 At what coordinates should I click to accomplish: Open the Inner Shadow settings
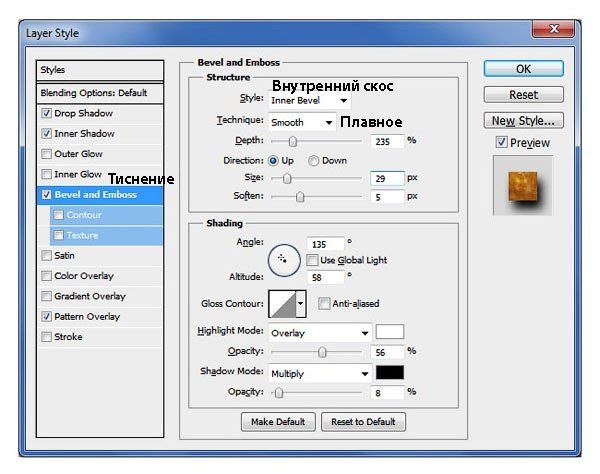point(84,134)
